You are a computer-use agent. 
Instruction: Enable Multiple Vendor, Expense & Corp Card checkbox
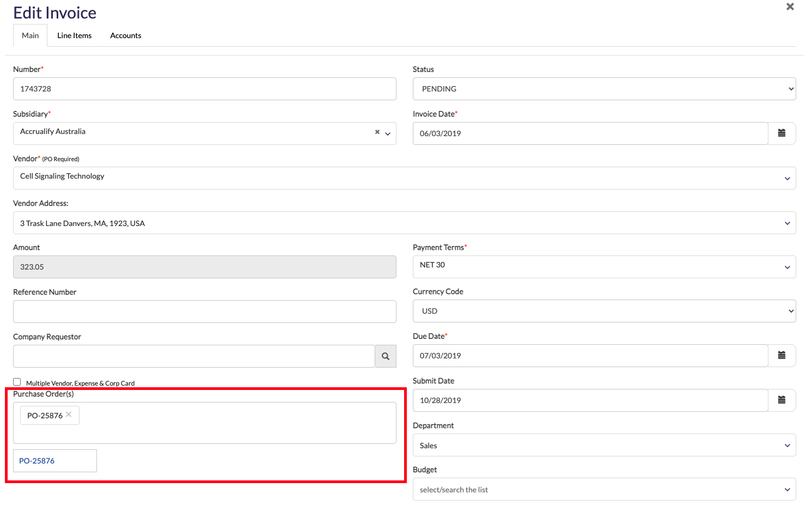pyautogui.click(x=17, y=382)
